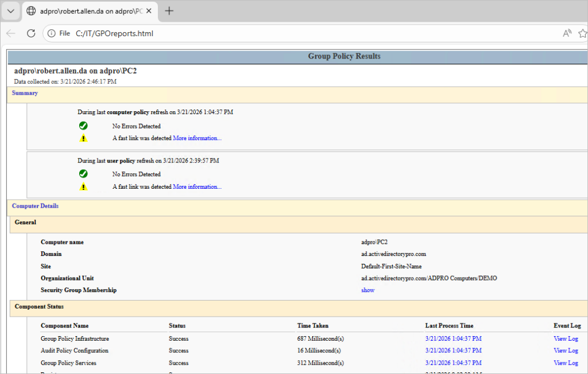The height and width of the screenshot is (374, 588).
Task: Open Group Policy Infrastructure last process time link
Action: 454,339
